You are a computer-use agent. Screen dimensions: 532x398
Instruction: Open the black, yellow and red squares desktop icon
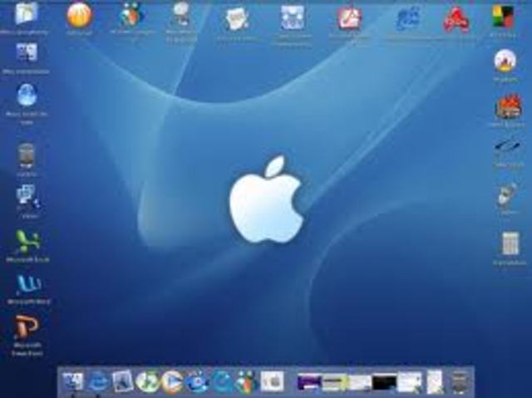tap(503, 17)
